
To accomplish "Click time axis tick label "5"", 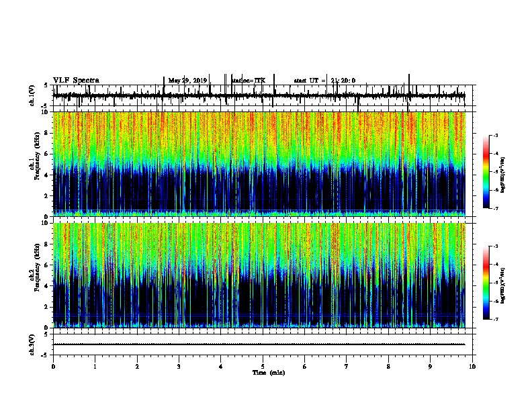I will pos(263,367).
